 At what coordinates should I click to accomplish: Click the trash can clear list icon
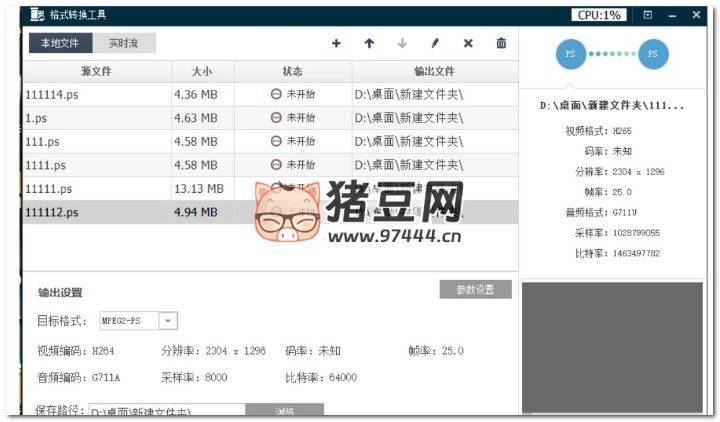[501, 44]
